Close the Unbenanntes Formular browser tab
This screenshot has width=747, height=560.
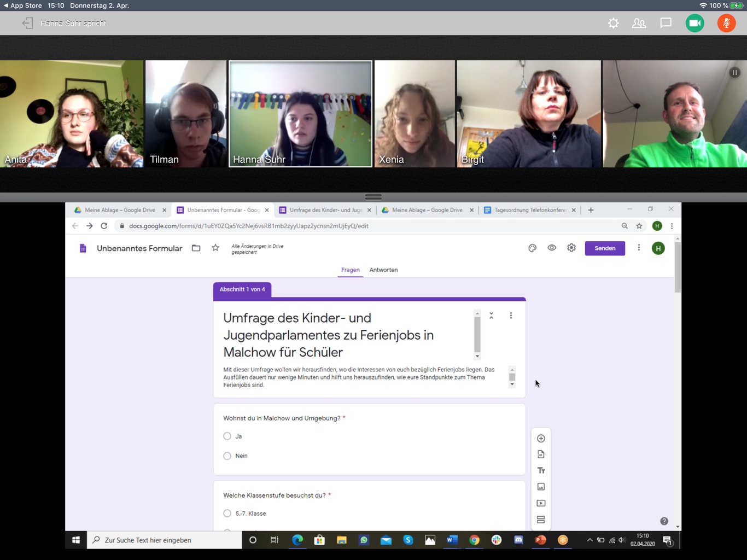click(x=267, y=210)
